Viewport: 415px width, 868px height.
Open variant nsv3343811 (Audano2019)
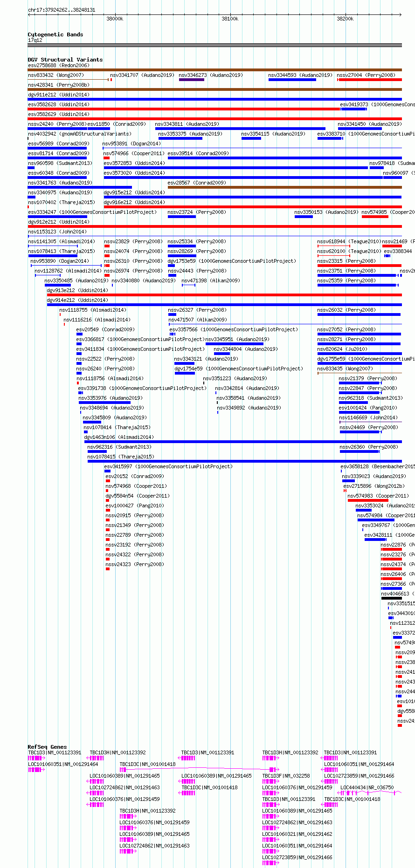point(187,124)
